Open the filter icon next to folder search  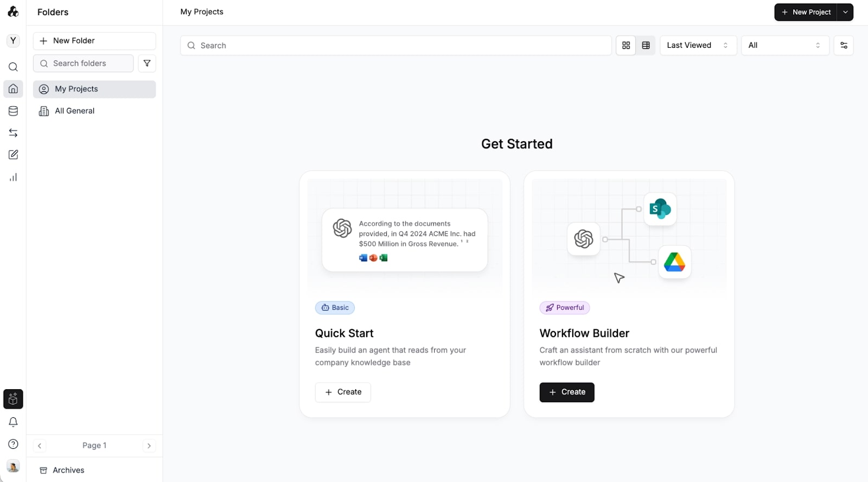coord(147,63)
